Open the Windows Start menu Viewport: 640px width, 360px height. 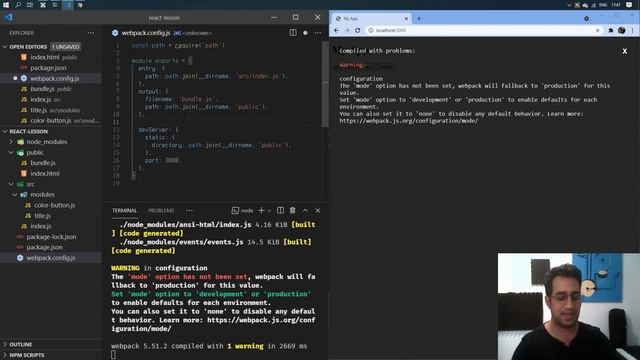point(6,5)
